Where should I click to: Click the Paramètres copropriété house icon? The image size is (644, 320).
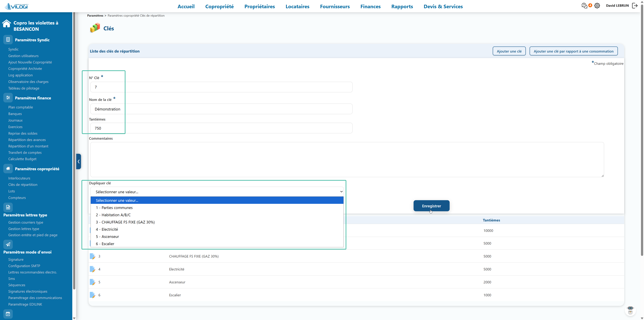coord(8,168)
